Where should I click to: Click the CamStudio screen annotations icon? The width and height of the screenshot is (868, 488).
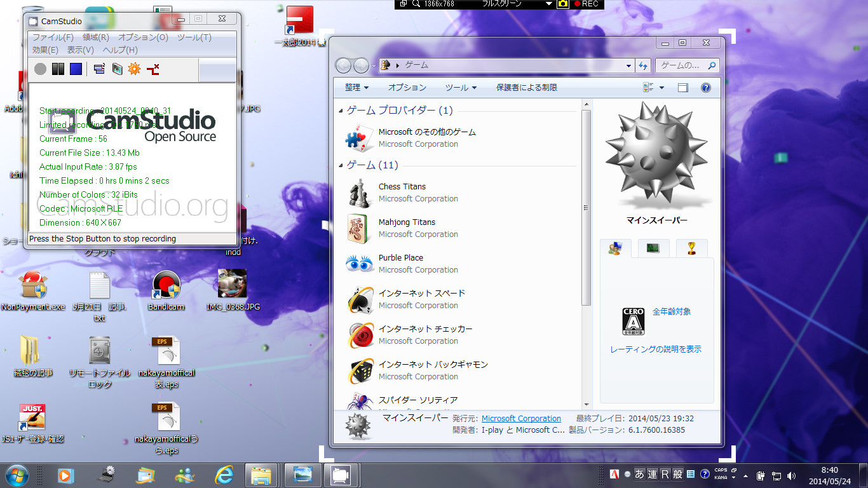[x=117, y=69]
